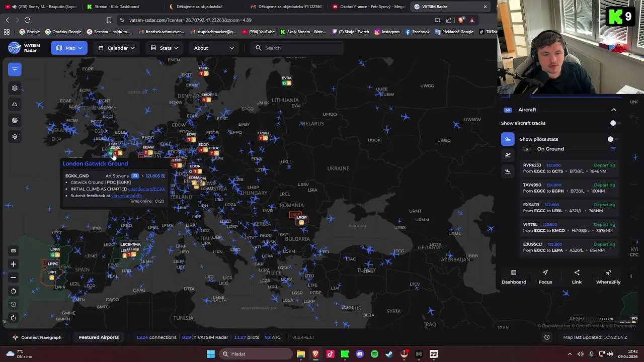Open Where2Fly suggestions
Viewport: 644px width, 362px height.
(x=608, y=277)
